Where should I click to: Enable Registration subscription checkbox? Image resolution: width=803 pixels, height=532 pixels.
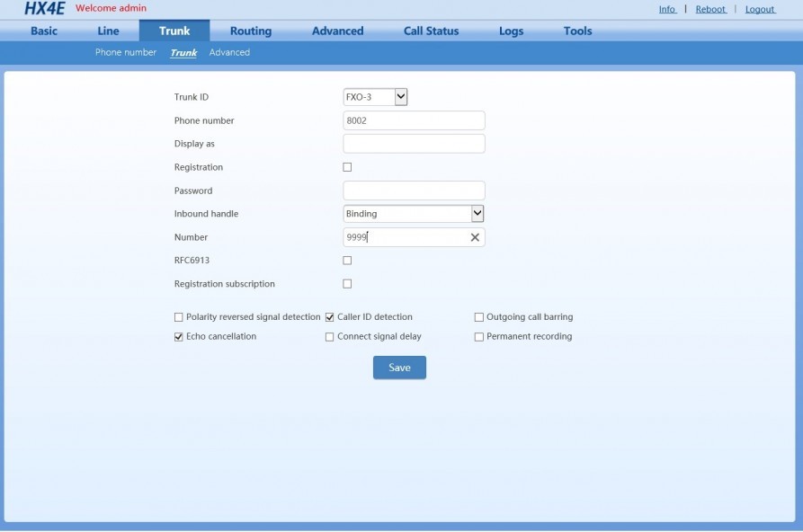tap(347, 284)
